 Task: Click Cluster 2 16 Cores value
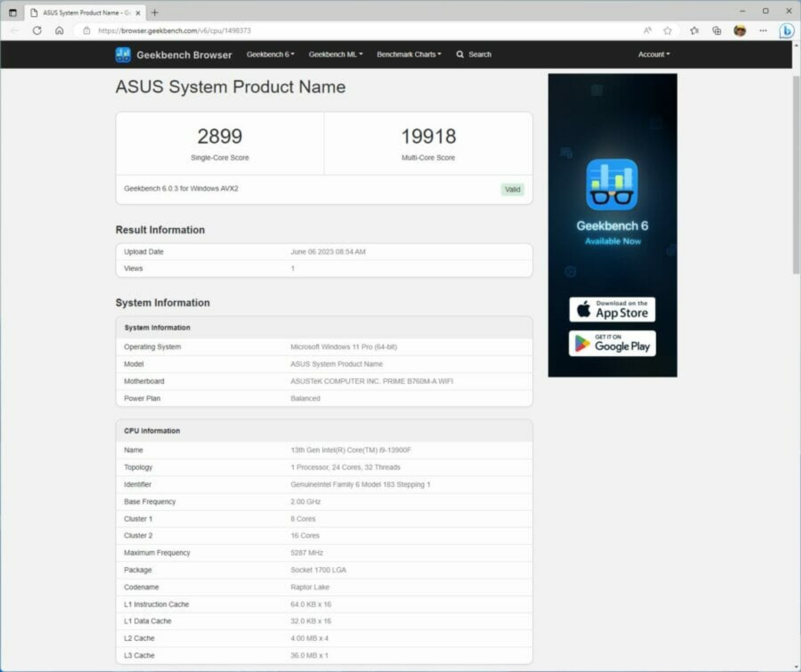(305, 536)
